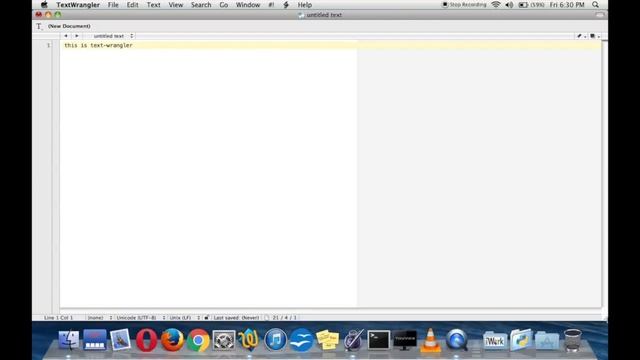
Task: Launch Opera from the Dock
Action: coord(146,340)
